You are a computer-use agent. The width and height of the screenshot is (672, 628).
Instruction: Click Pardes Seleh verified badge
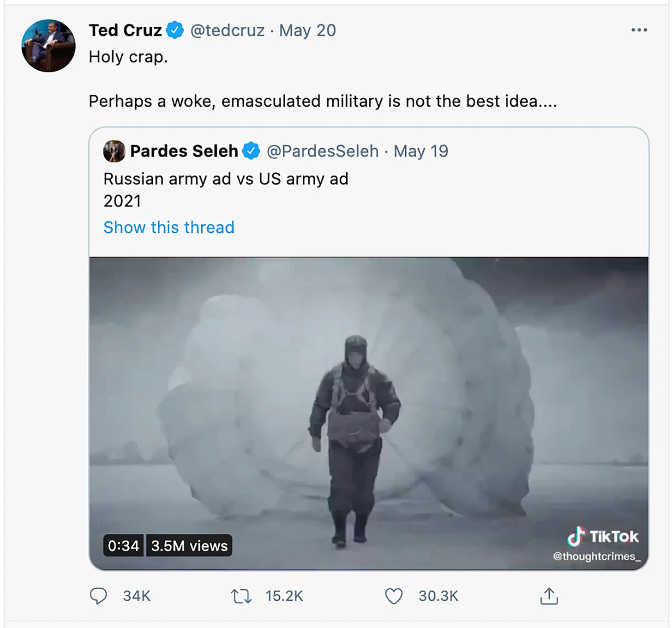tap(251, 151)
